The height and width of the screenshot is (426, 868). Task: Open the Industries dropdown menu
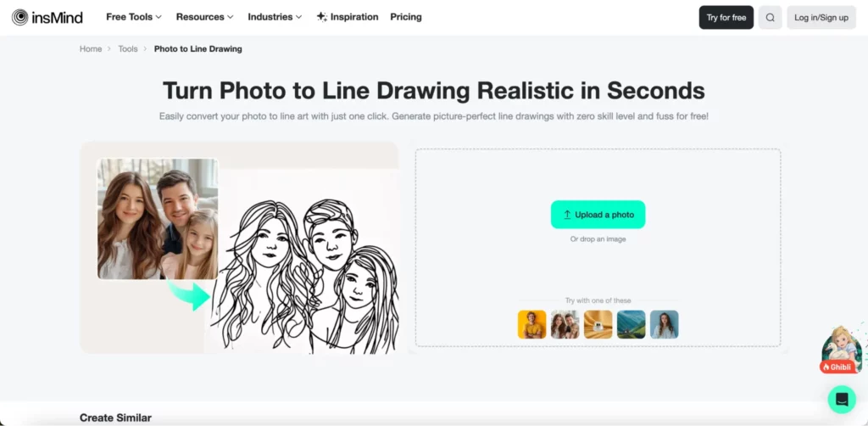[x=275, y=17]
